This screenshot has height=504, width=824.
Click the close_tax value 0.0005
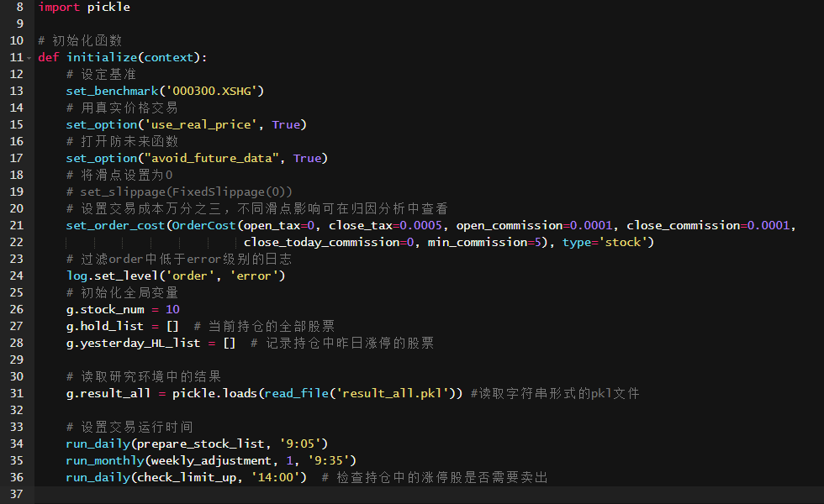pos(420,225)
